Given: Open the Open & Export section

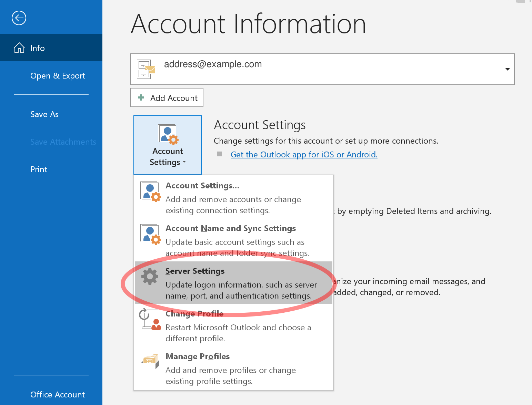Looking at the screenshot, I should pos(58,76).
